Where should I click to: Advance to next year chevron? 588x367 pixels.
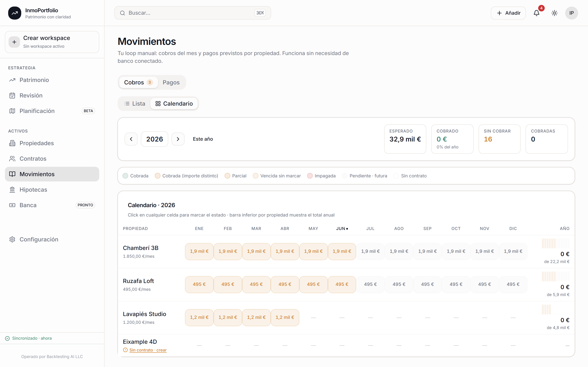pyautogui.click(x=178, y=139)
